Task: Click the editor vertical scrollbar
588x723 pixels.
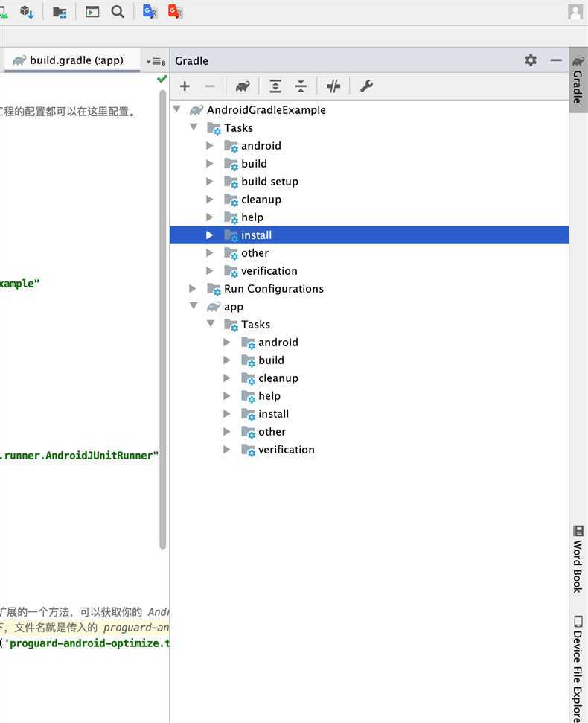Action: (163, 319)
